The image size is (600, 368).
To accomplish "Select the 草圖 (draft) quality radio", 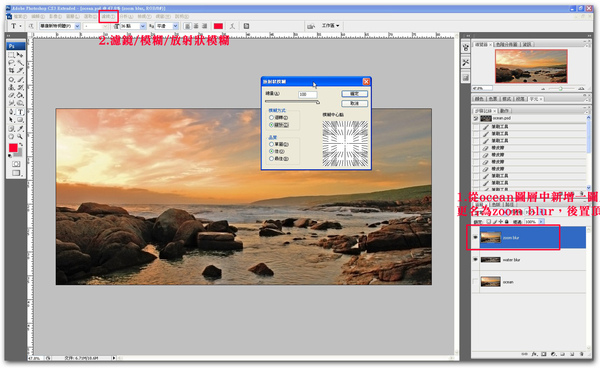I will click(271, 144).
